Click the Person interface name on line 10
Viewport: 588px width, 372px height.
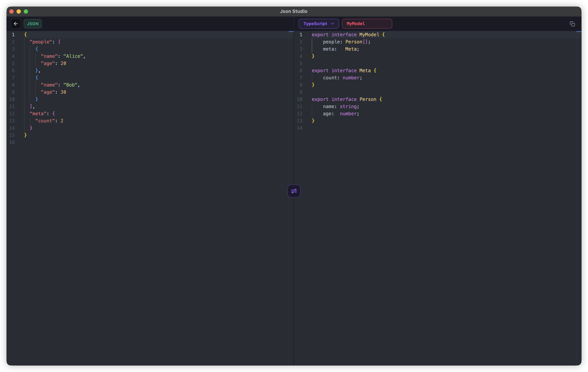(368, 99)
